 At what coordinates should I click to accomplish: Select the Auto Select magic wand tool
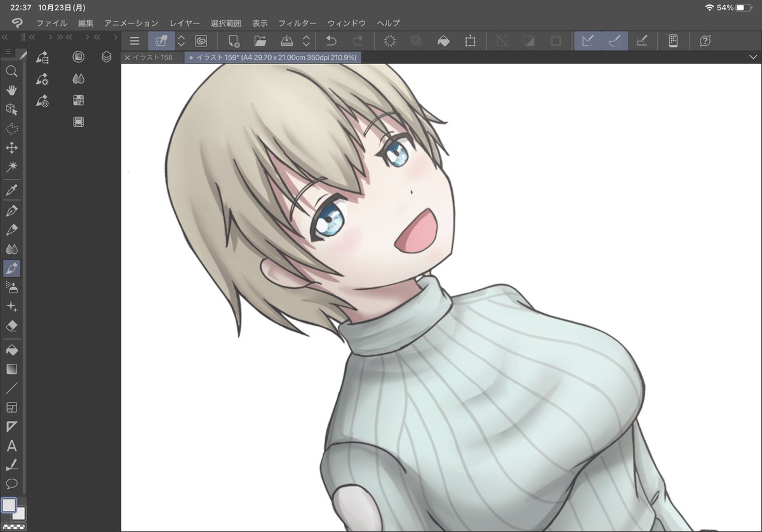11,167
